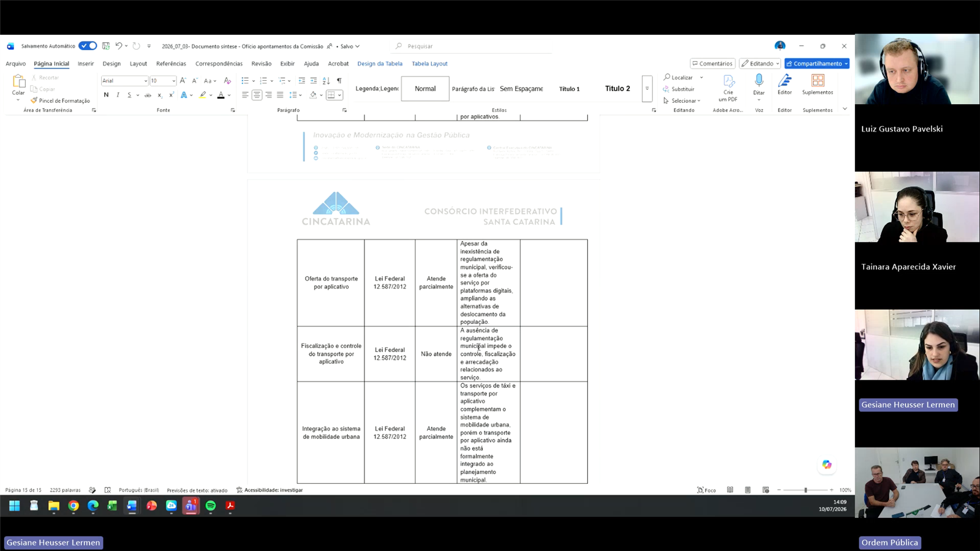Toggle the Foco view mode
Viewport: 980px width, 551px height.
[x=706, y=490]
